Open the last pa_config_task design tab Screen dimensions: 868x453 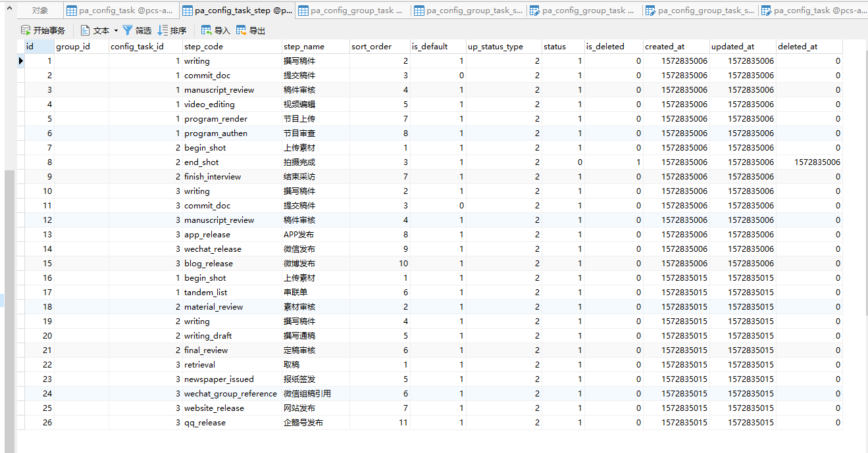coord(812,11)
